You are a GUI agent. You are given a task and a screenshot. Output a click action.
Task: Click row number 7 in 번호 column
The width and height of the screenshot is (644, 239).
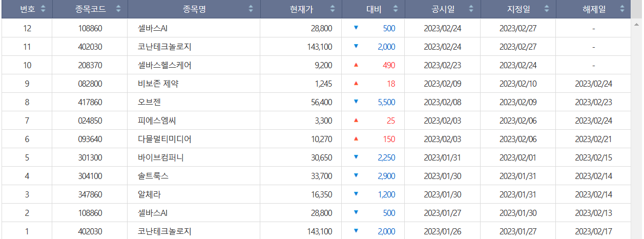[x=27, y=121]
